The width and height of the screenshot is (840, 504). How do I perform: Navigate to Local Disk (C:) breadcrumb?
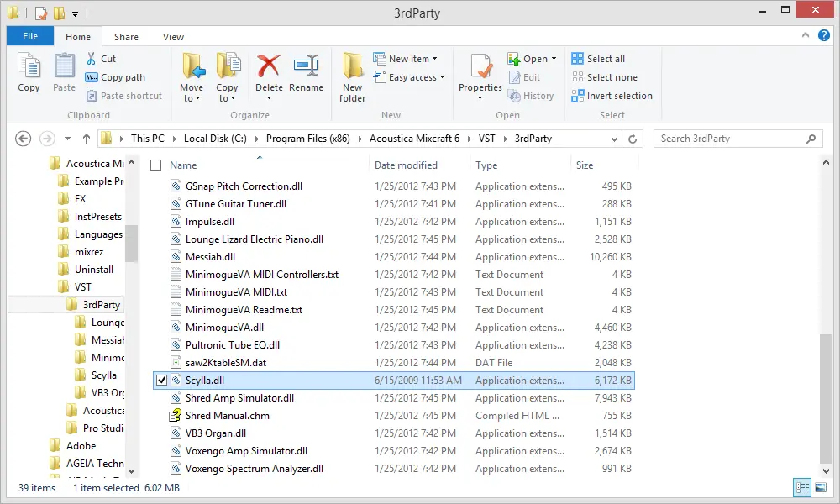215,139
